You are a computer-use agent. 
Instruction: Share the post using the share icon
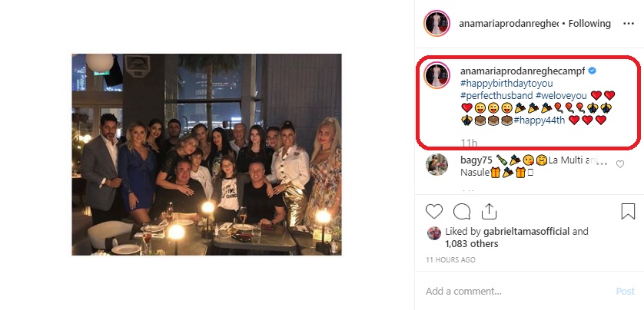click(489, 211)
